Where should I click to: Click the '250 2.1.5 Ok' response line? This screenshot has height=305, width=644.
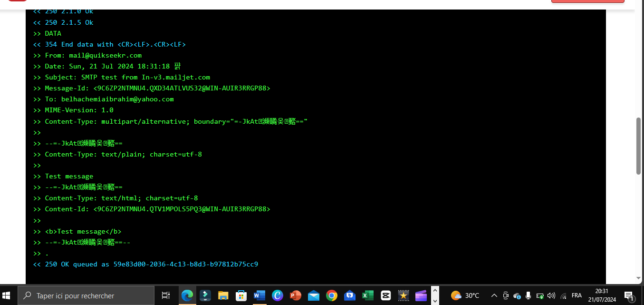[x=63, y=22]
